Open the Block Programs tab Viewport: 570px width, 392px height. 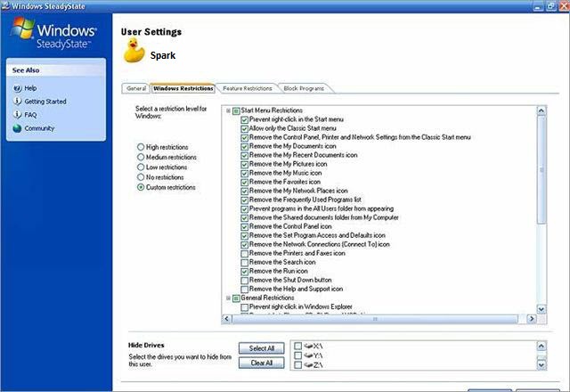click(304, 88)
